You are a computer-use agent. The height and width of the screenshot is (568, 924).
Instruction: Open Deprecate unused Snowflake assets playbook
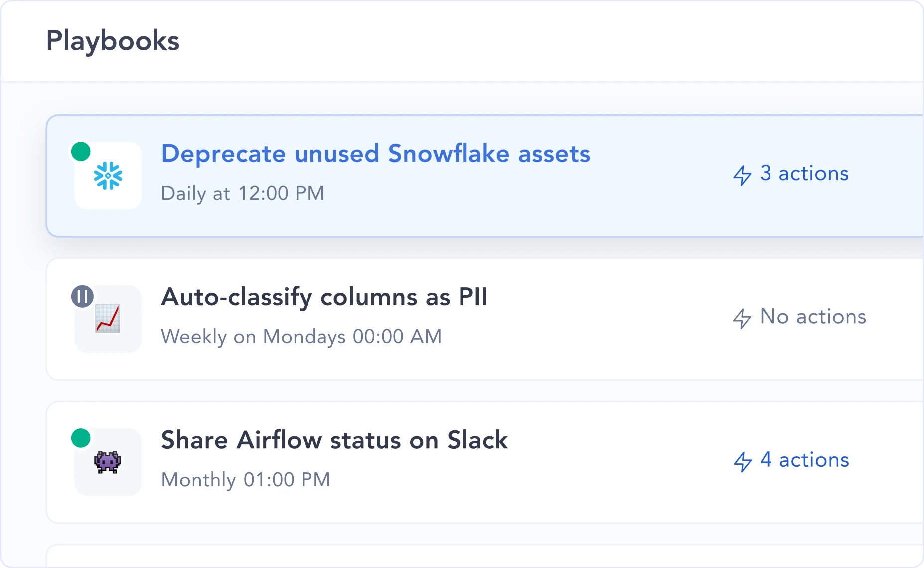(375, 154)
